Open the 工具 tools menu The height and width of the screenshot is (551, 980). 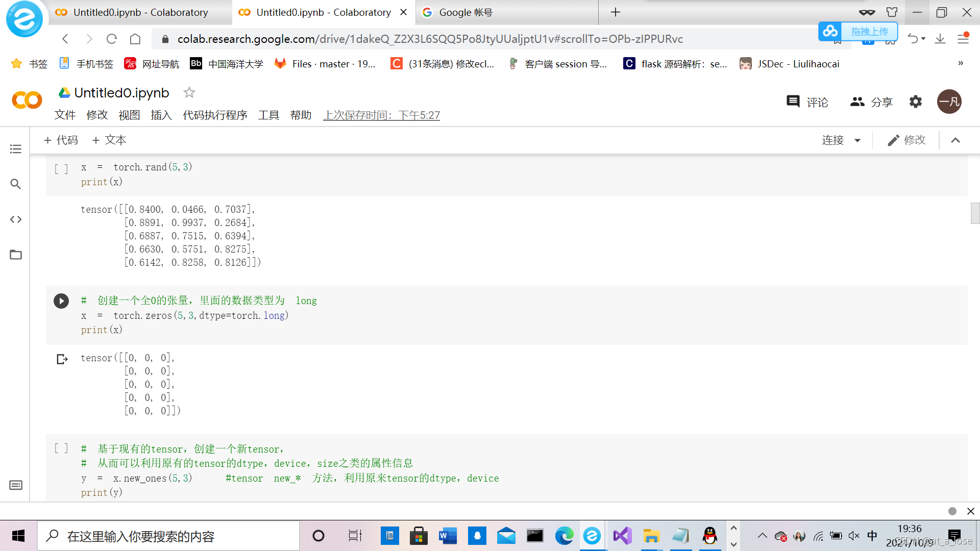tap(268, 115)
